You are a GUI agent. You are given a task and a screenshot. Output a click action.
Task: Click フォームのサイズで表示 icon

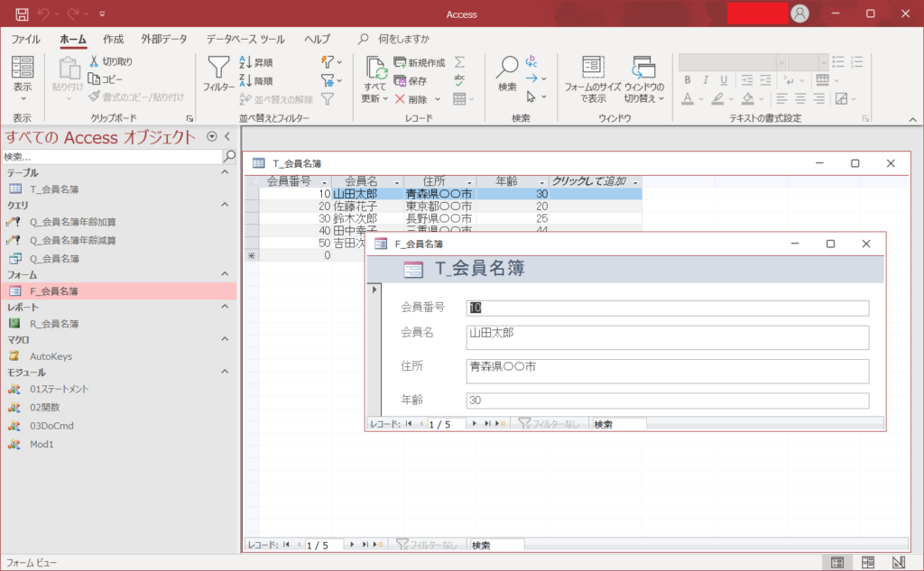(592, 77)
